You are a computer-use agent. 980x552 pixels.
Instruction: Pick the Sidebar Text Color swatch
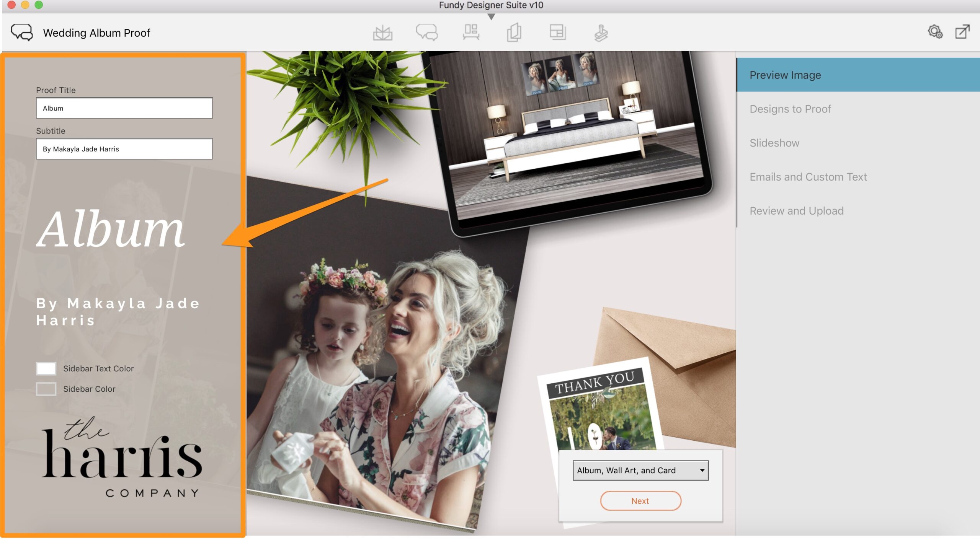pyautogui.click(x=46, y=368)
